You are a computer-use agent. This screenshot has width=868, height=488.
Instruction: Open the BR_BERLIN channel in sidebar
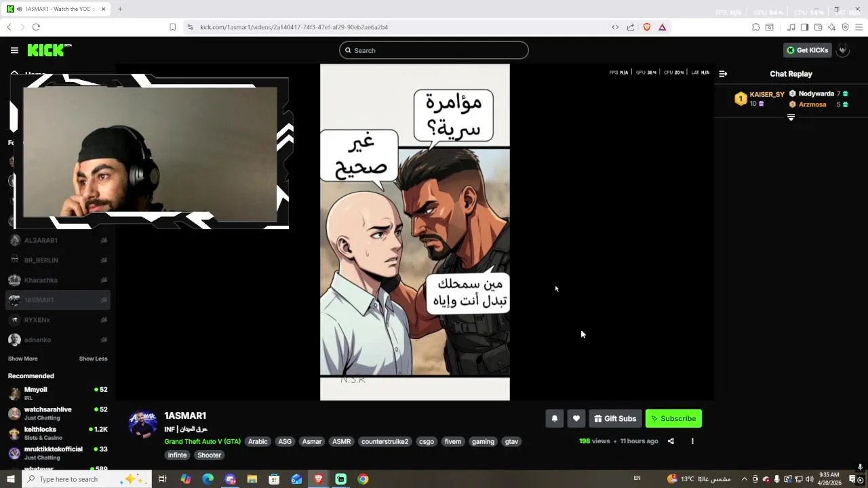58,260
